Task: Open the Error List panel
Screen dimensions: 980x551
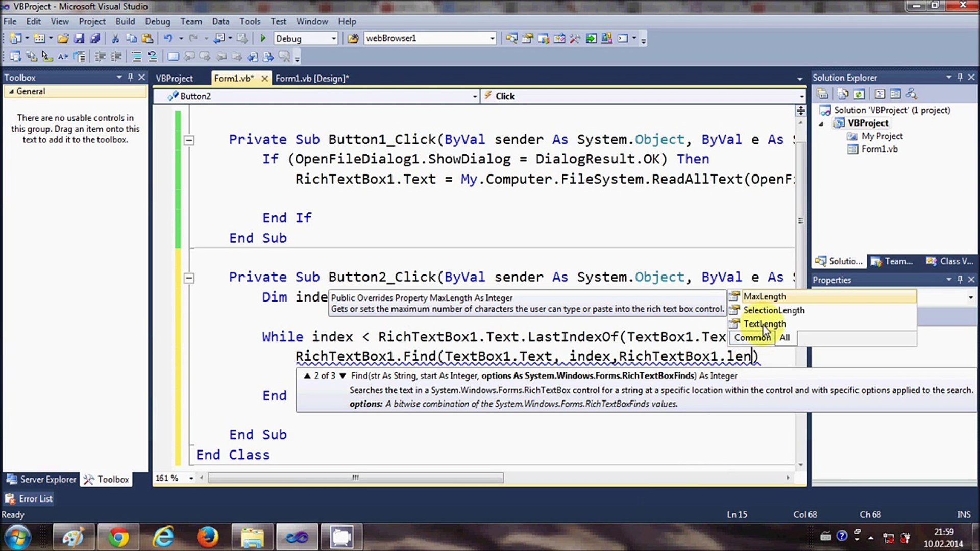Action: (30, 498)
